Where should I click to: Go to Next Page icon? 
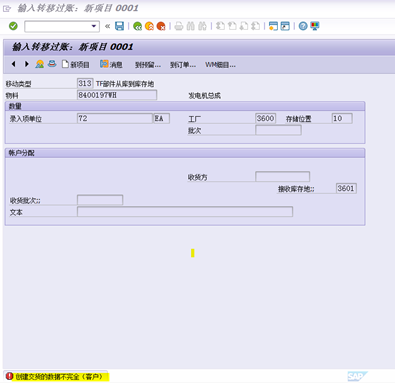244,26
